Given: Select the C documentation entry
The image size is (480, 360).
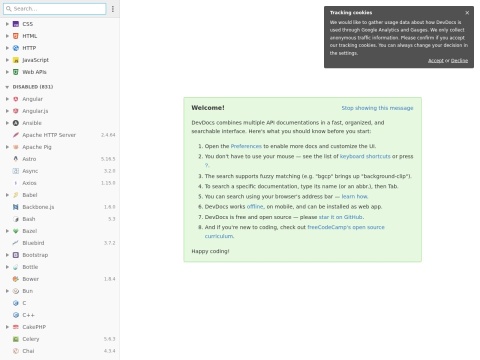Looking at the screenshot, I should click(x=60, y=303).
